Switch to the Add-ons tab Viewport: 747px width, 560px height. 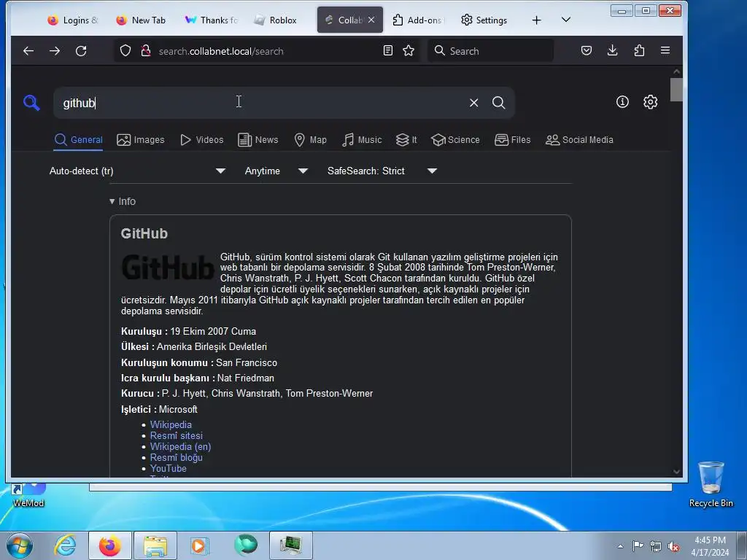(x=417, y=20)
